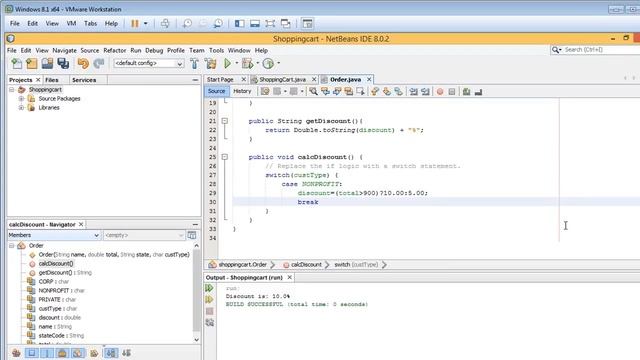Image resolution: width=640 pixels, height=360 pixels.
Task: Switch to ShoppingCart.java tab
Action: pos(282,79)
